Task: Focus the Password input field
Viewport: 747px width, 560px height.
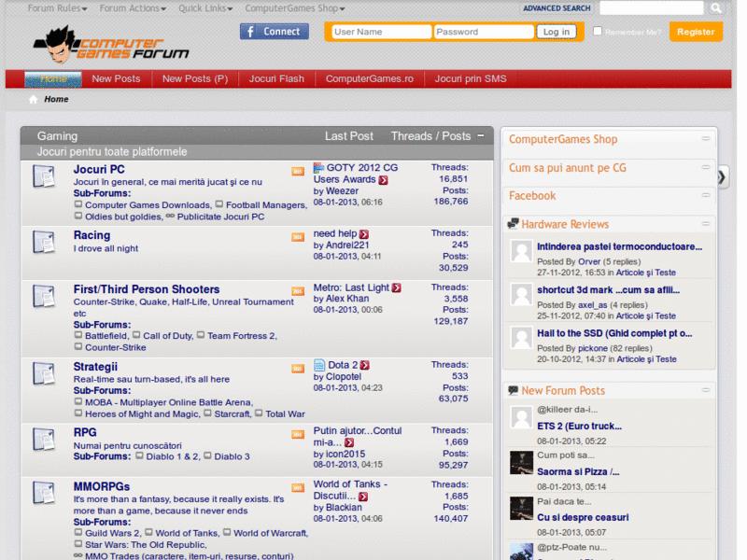Action: [484, 32]
